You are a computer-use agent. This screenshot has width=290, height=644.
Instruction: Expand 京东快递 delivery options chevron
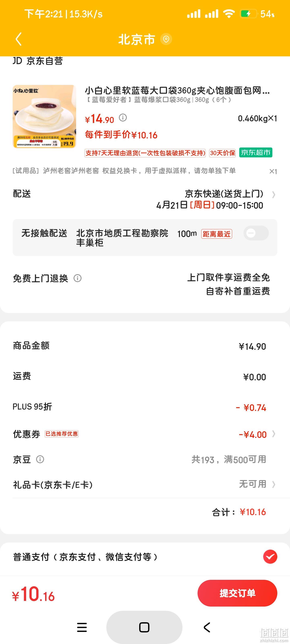(274, 194)
